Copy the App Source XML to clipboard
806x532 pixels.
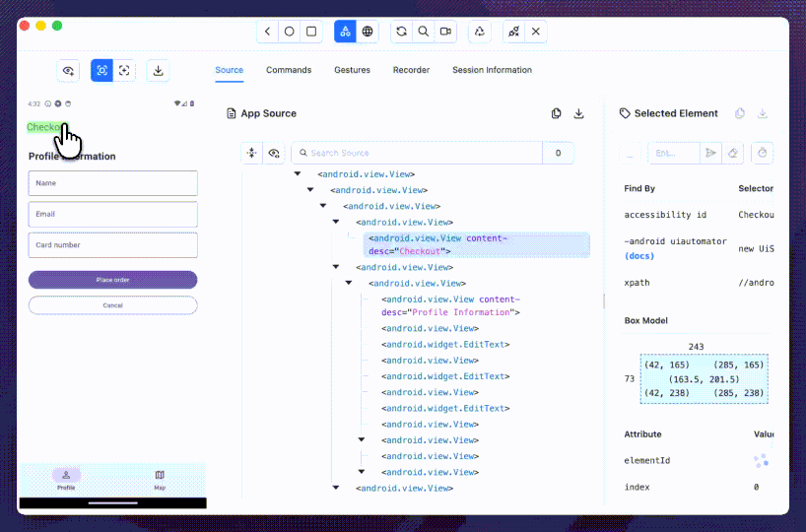click(x=556, y=113)
